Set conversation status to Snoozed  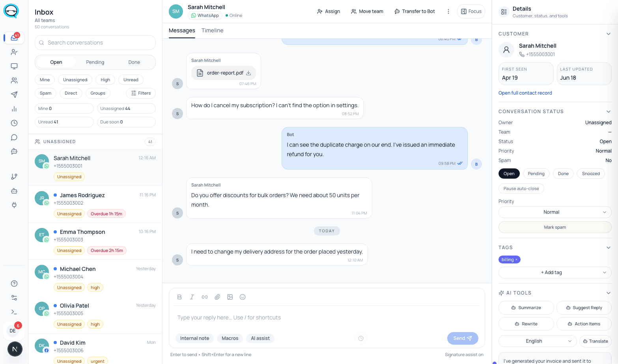point(591,174)
